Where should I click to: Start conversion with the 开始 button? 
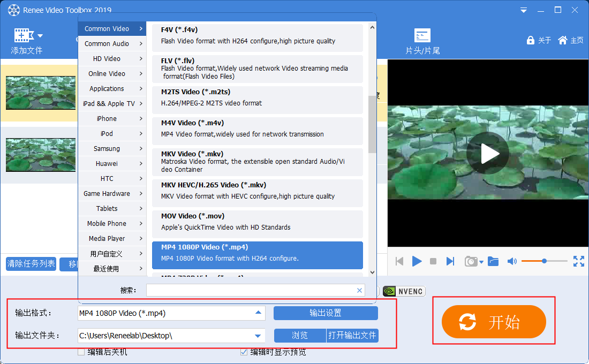494,322
